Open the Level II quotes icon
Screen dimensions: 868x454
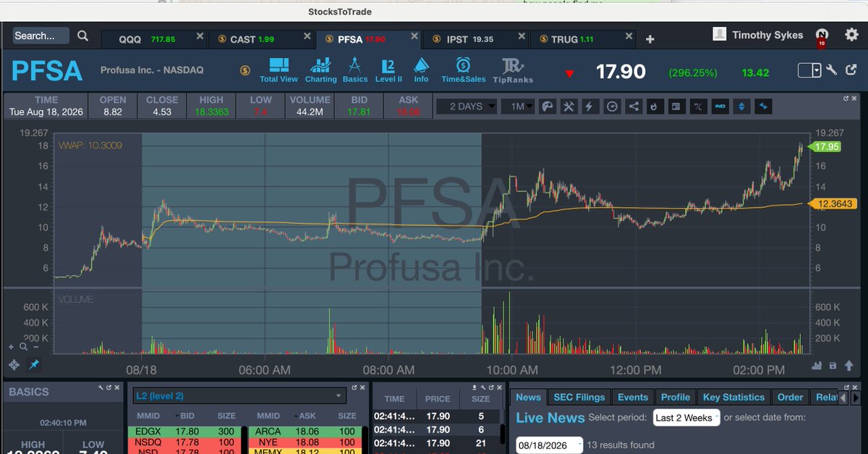pyautogui.click(x=388, y=70)
